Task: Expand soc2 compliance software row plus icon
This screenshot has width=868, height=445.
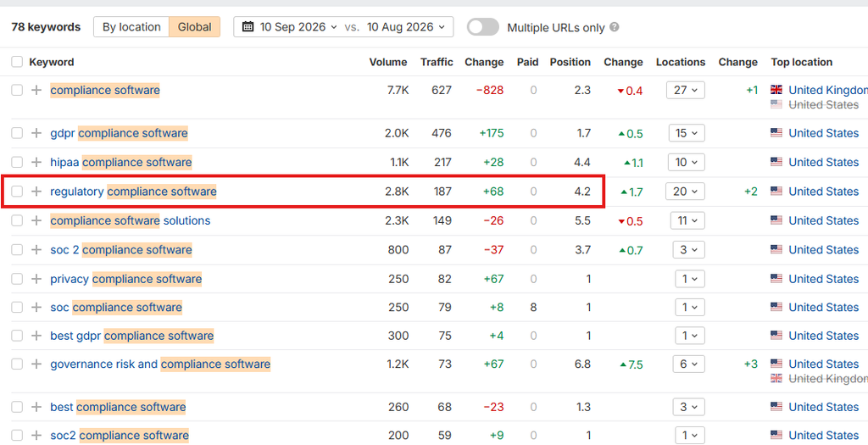Action: [36, 435]
